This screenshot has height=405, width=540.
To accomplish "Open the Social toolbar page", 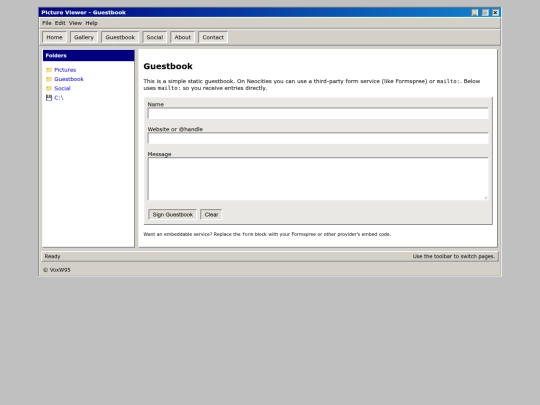I will (x=155, y=37).
